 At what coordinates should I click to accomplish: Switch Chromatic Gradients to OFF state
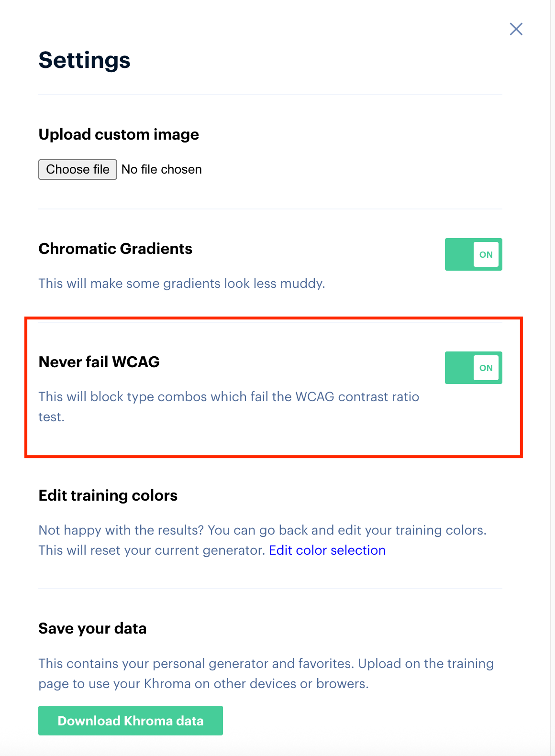pos(473,254)
